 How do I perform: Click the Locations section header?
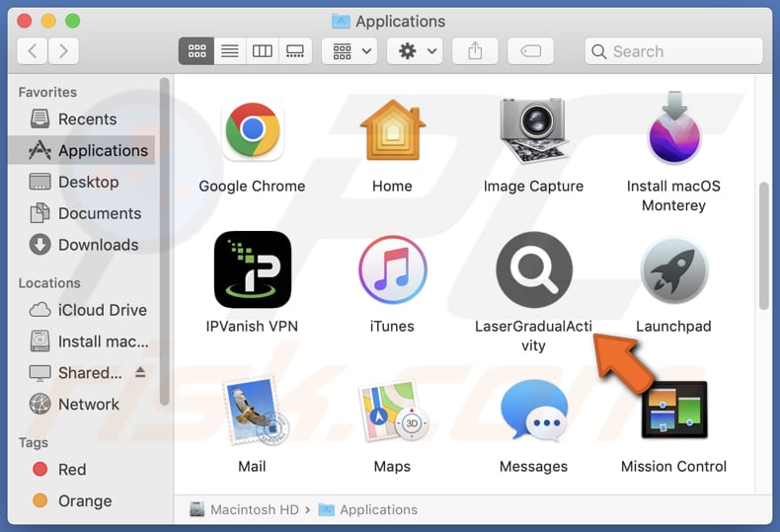[49, 283]
